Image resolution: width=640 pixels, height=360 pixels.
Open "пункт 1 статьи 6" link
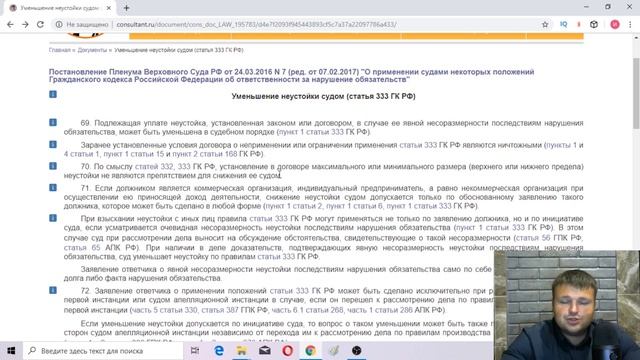[x=354, y=206]
